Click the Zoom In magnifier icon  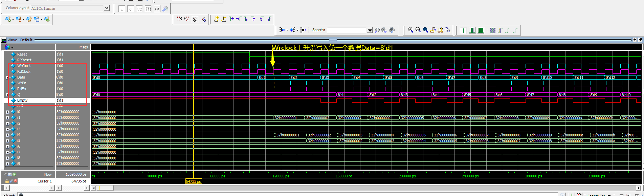pos(410,30)
